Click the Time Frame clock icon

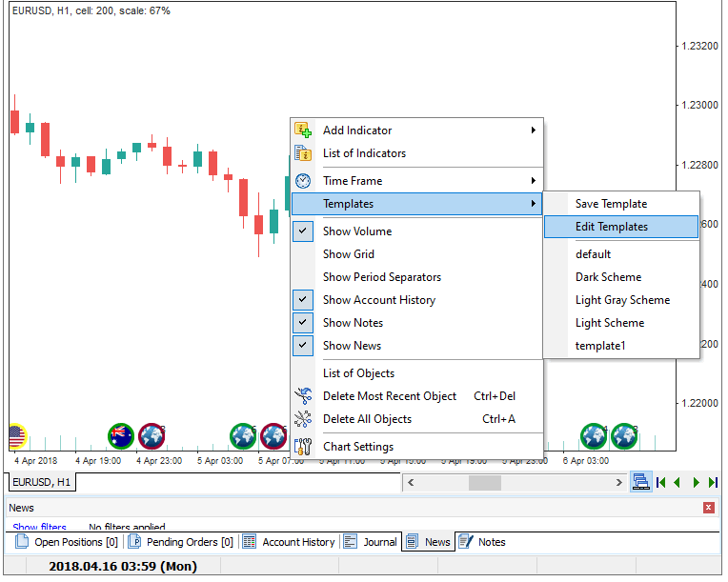(x=303, y=181)
